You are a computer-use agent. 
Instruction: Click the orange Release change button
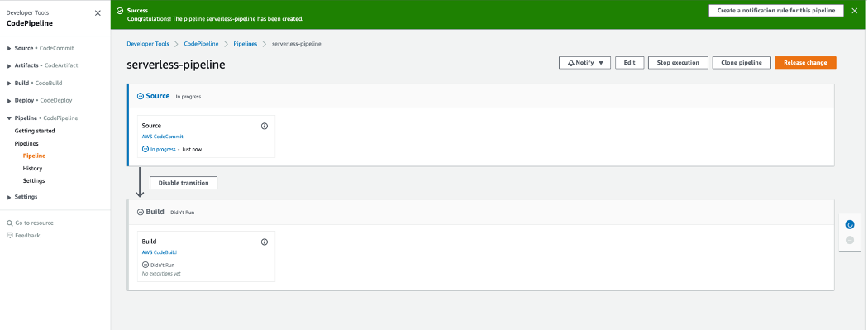click(805, 63)
